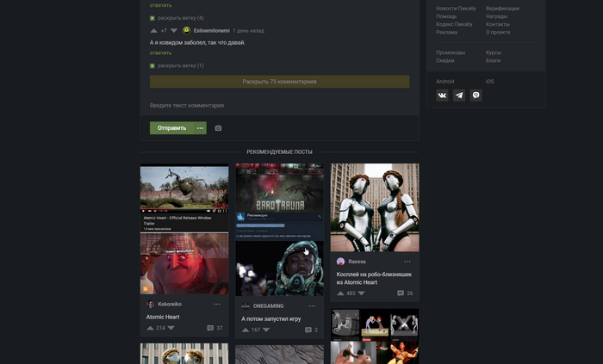This screenshot has height=364, width=603.
Task: Upvote the robo-twins cosplay post
Action: (x=340, y=293)
